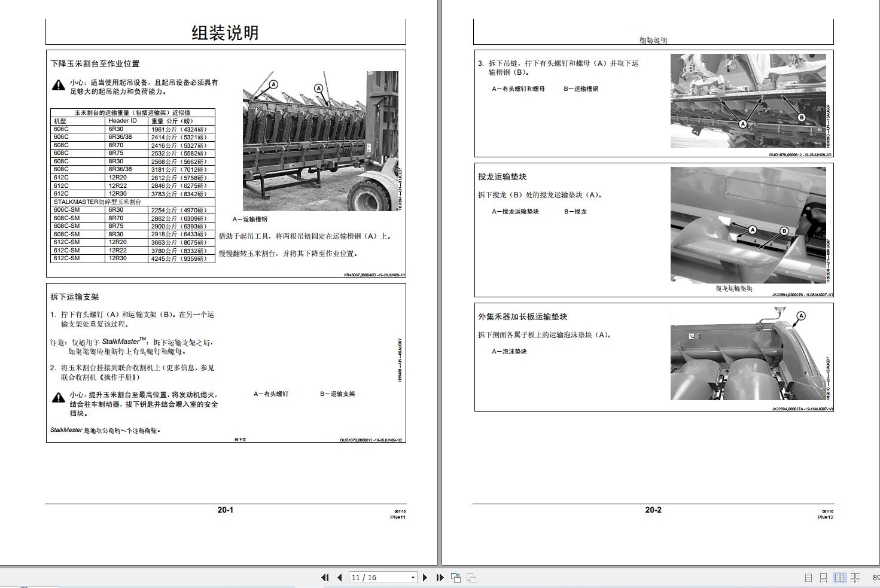Viewport: 880px width, 588px height.
Task: Go to the first page
Action: (x=325, y=577)
